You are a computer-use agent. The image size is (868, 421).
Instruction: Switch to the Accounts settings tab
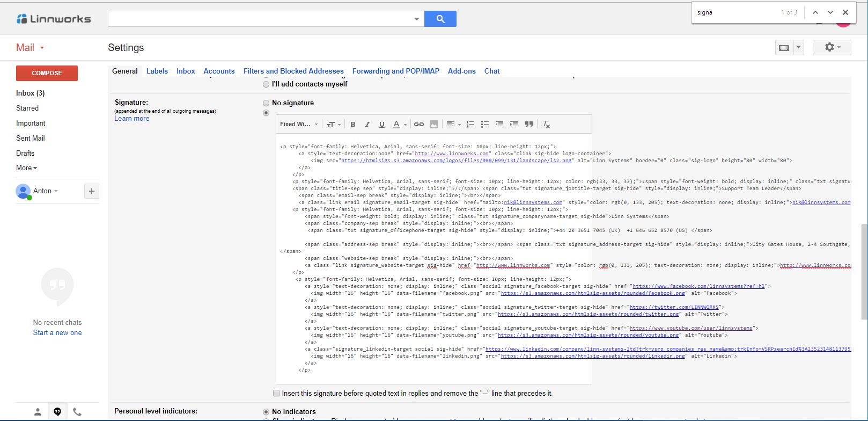219,71
